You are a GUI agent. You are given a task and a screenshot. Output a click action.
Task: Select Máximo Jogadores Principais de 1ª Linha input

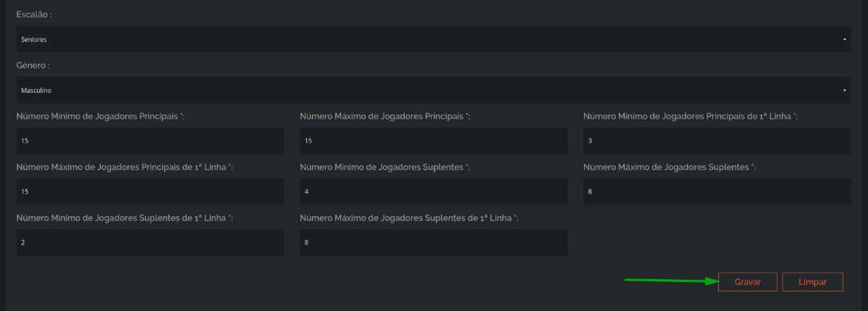[150, 192]
